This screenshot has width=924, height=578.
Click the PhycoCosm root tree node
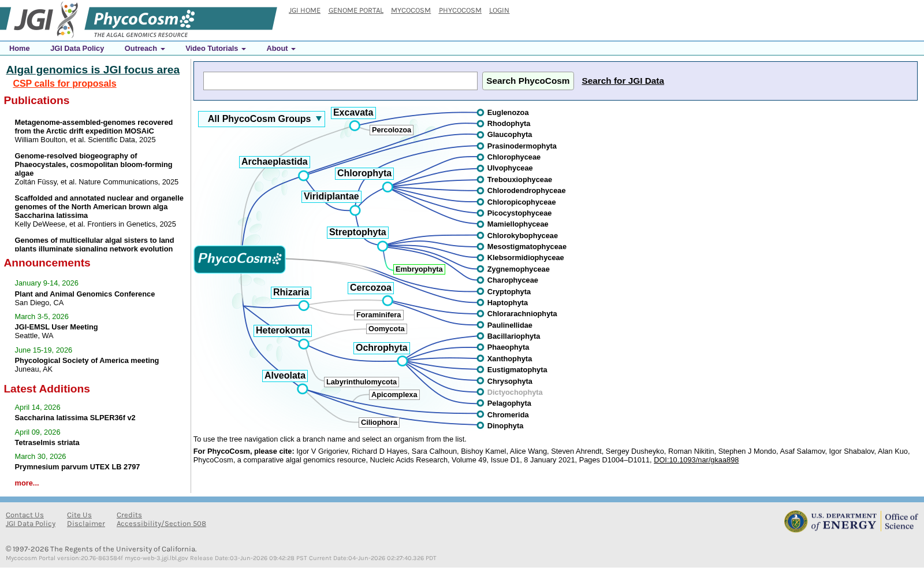240,260
